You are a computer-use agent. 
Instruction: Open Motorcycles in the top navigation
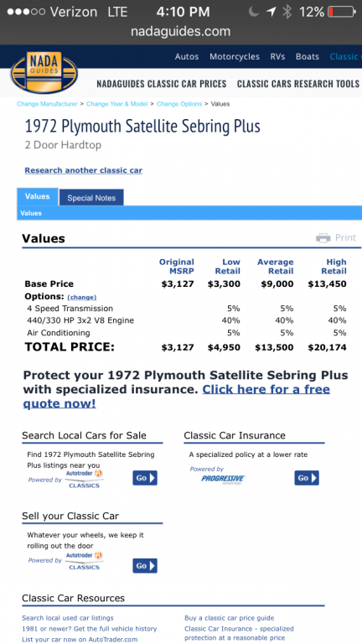[x=235, y=57]
